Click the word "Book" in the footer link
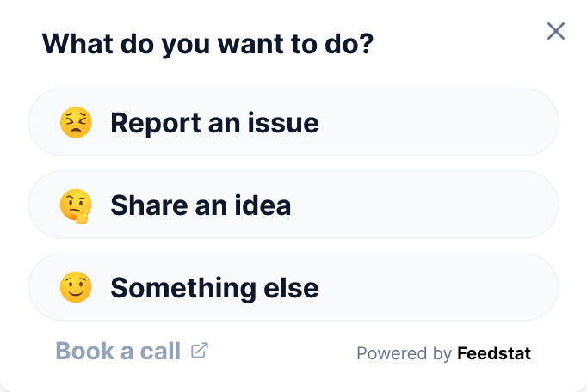587x392 pixels. (84, 351)
